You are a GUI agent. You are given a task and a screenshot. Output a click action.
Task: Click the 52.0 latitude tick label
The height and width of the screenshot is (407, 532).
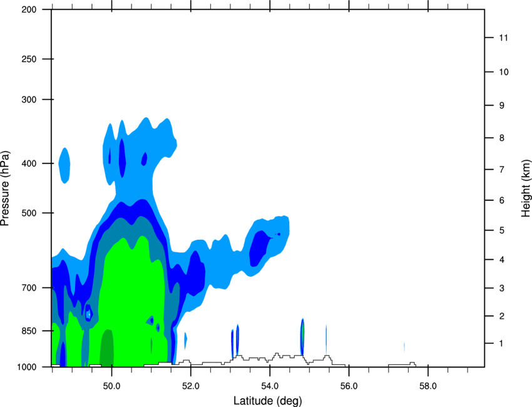click(191, 386)
